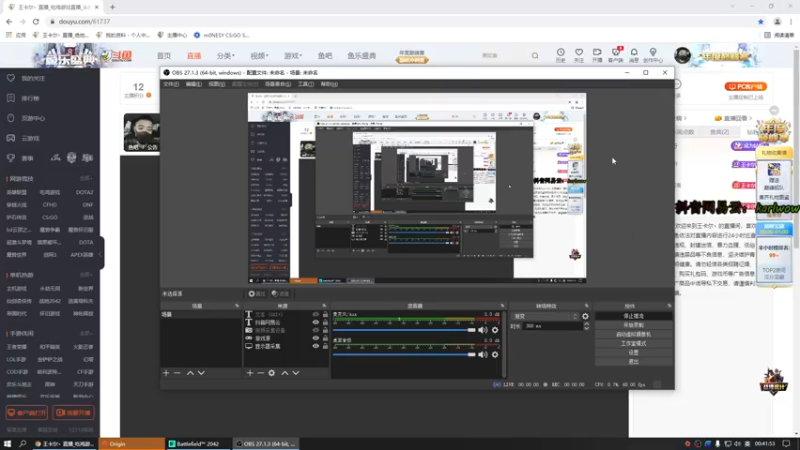This screenshot has width=800, height=450.
Task: Toggle lock on 抖音网易云 source
Action: [326, 322]
